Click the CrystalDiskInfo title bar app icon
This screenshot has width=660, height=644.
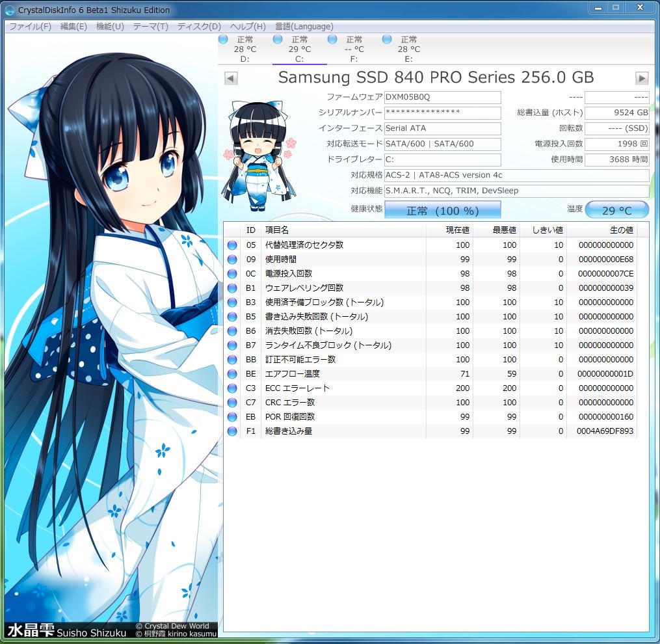point(10,10)
